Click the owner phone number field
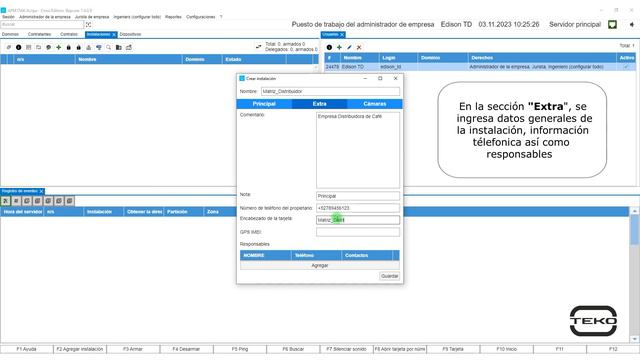The height and width of the screenshot is (360, 640). (x=358, y=208)
